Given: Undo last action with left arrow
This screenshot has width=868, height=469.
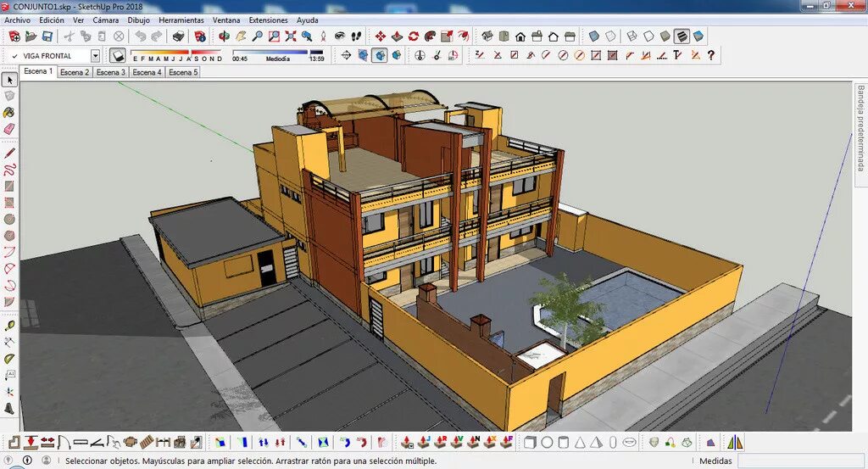Looking at the screenshot, I should (141, 36).
